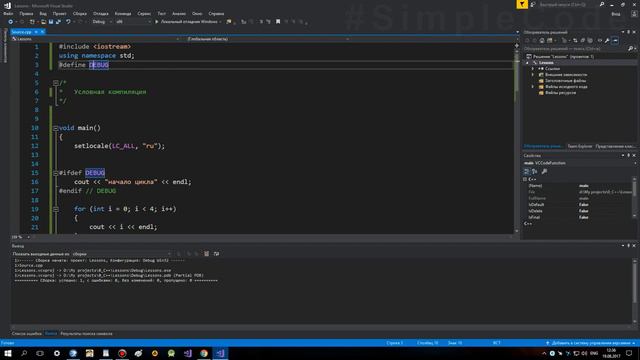
Task: Open the Справка menu
Action: (x=216, y=13)
